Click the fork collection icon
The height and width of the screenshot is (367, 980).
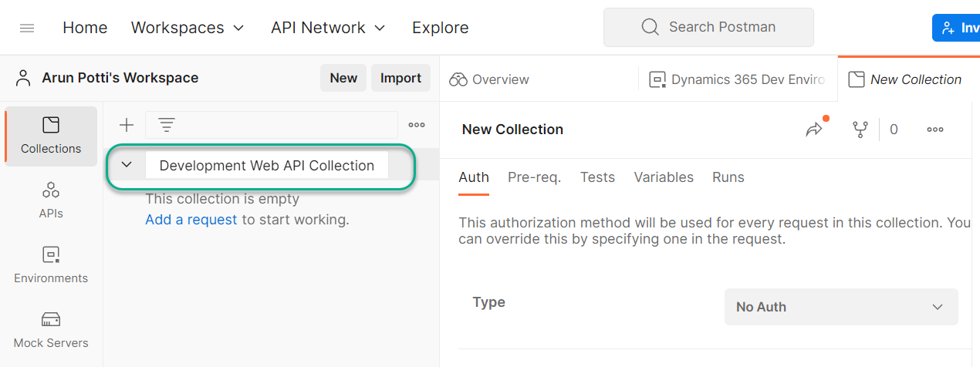860,130
